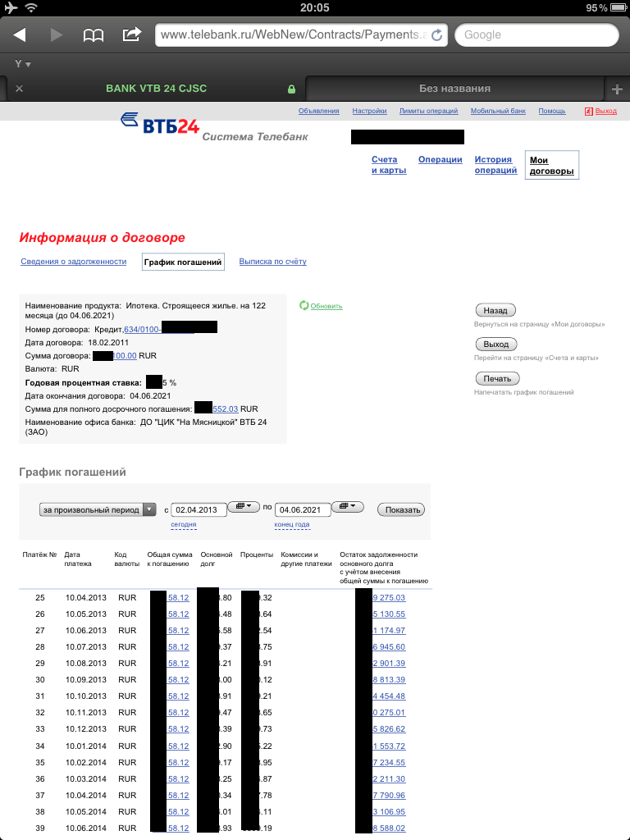Viewport: 630px width, 840px height.
Task: Click the Обновить link
Action: click(326, 307)
